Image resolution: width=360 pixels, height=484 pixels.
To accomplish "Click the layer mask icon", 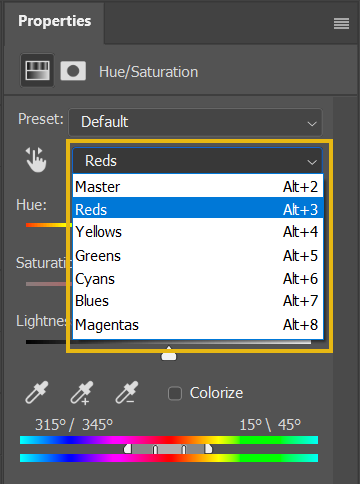I will click(73, 71).
